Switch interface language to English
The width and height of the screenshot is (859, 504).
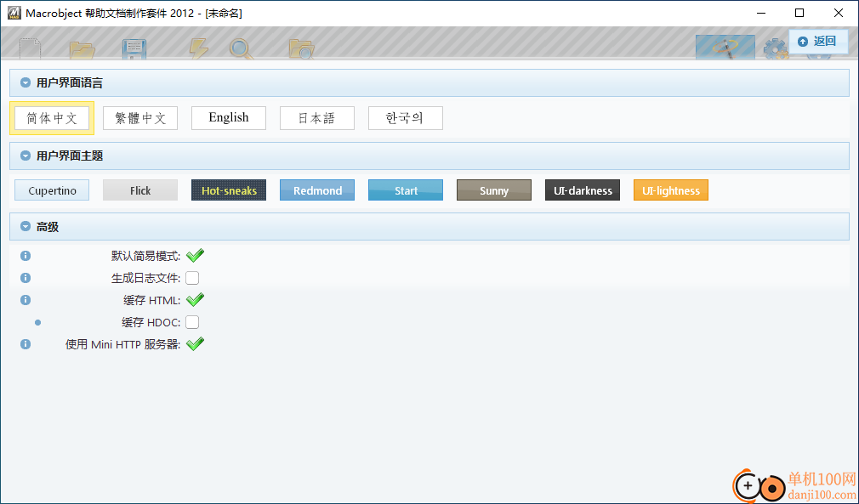(229, 118)
